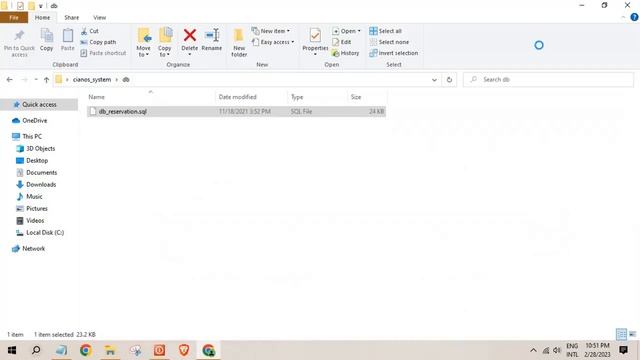Click the volume tray icon

(x=557, y=350)
